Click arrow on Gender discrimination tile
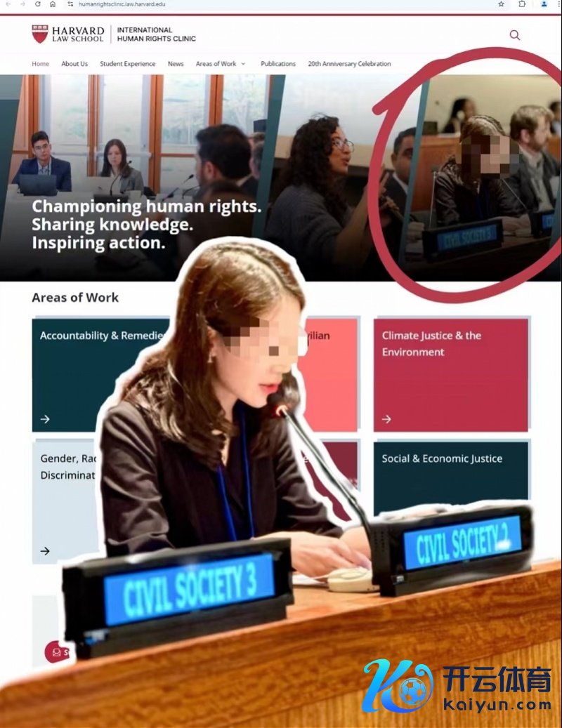 point(45,551)
